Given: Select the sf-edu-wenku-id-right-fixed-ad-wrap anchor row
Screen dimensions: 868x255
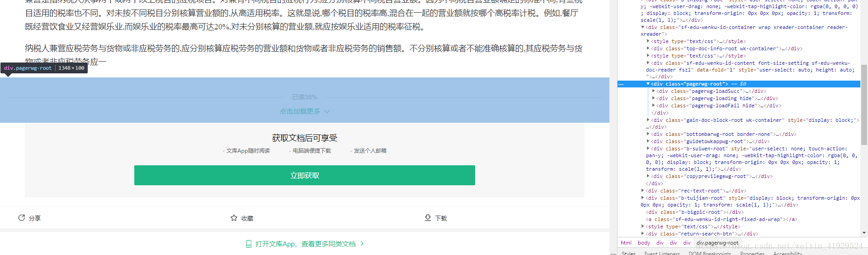Looking at the screenshot, I should point(722,219).
